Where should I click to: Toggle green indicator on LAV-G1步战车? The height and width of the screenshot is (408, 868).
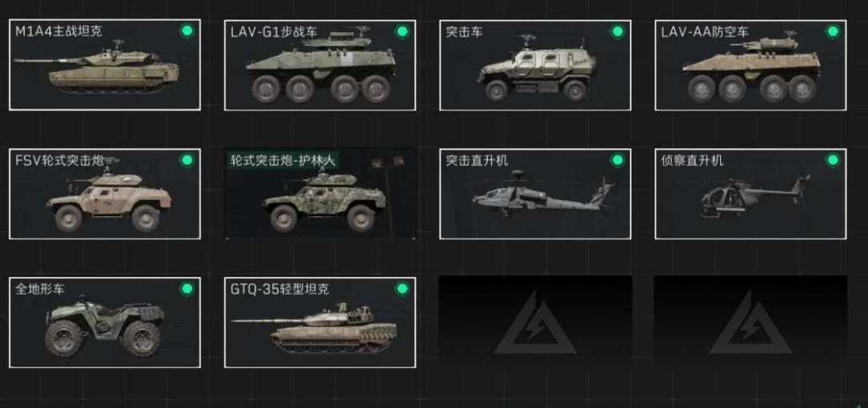(x=403, y=31)
